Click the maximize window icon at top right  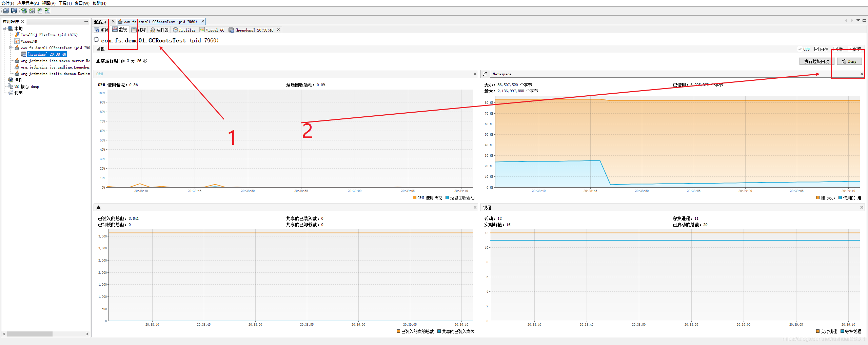click(x=864, y=20)
